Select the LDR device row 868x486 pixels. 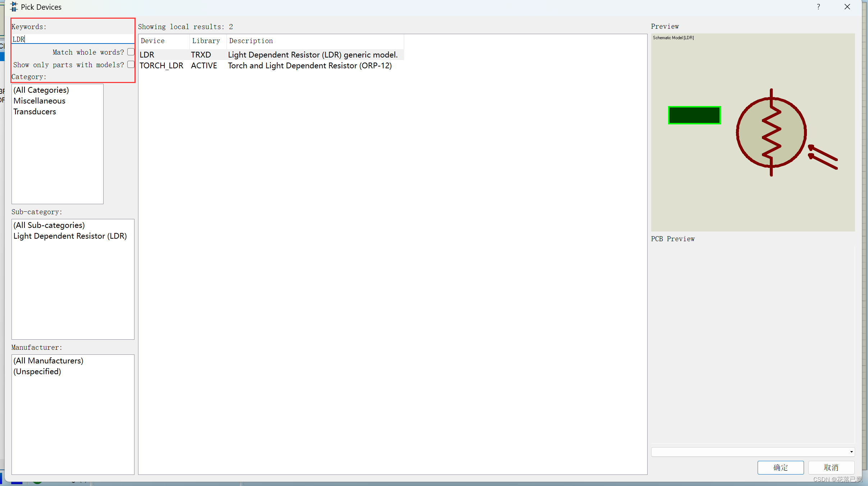click(x=271, y=55)
